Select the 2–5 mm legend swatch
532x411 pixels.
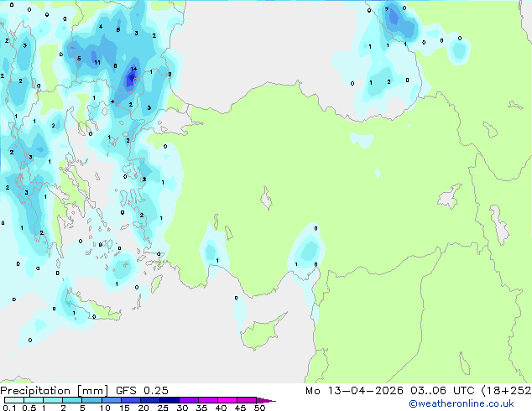tap(72, 400)
